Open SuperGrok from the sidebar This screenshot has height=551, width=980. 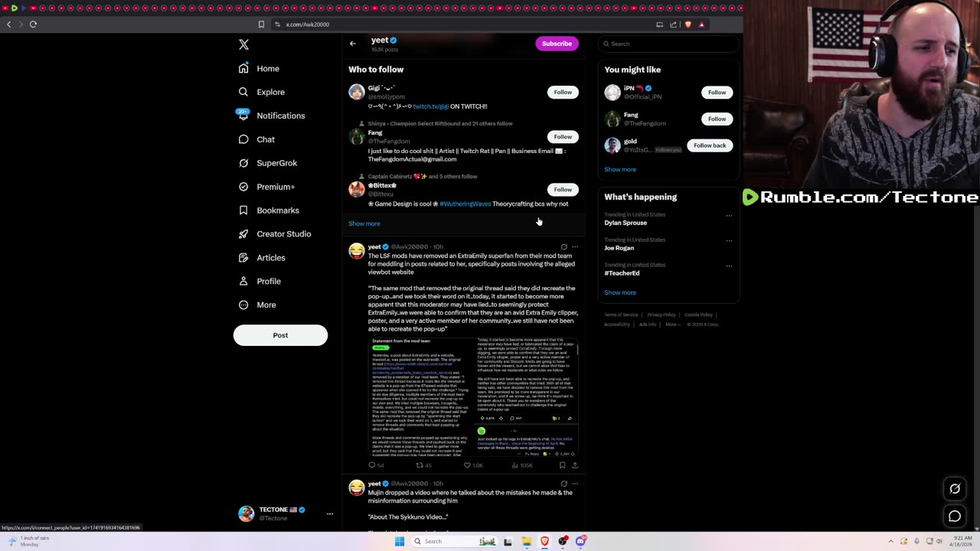(268, 163)
